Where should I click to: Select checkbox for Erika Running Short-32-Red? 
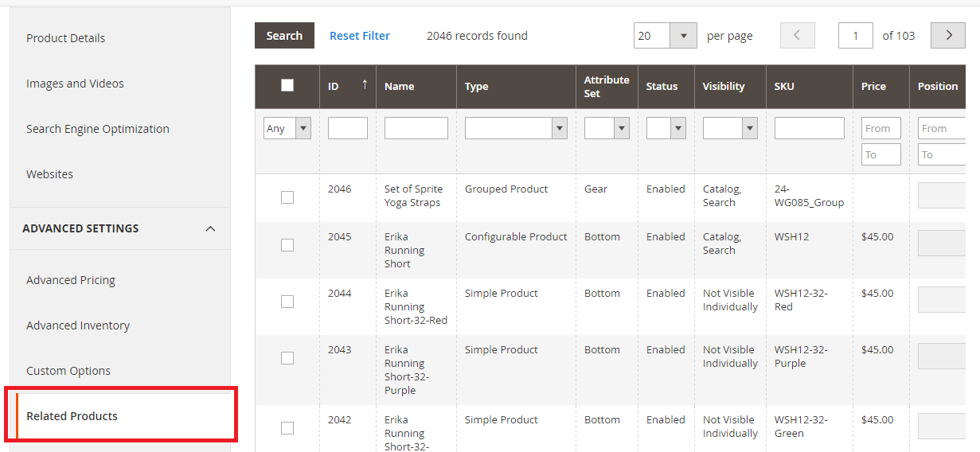coord(287,302)
